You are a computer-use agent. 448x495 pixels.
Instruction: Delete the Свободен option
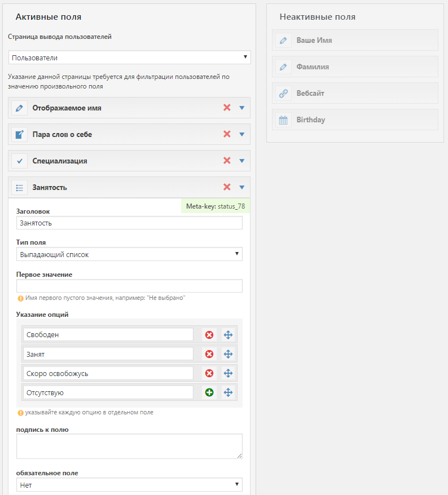pyautogui.click(x=209, y=335)
